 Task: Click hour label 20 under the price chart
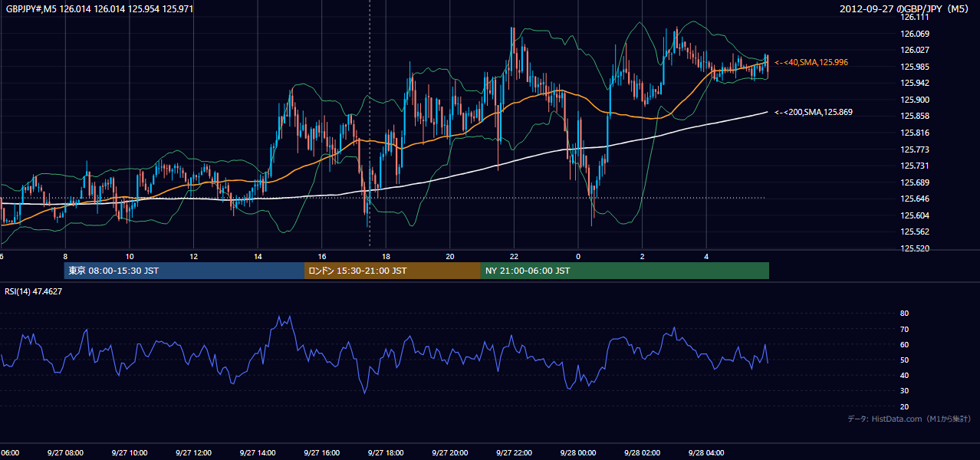450,257
